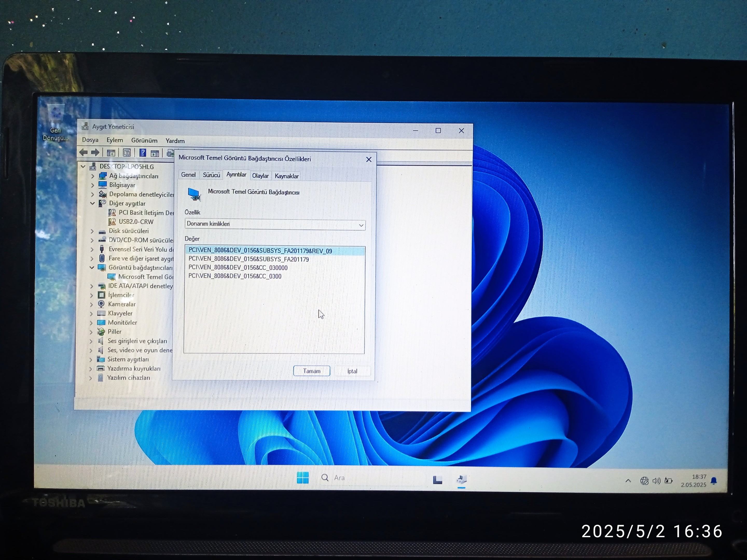
Task: Collapse the DESKTOP-LPO5HLG root node
Action: (x=83, y=166)
